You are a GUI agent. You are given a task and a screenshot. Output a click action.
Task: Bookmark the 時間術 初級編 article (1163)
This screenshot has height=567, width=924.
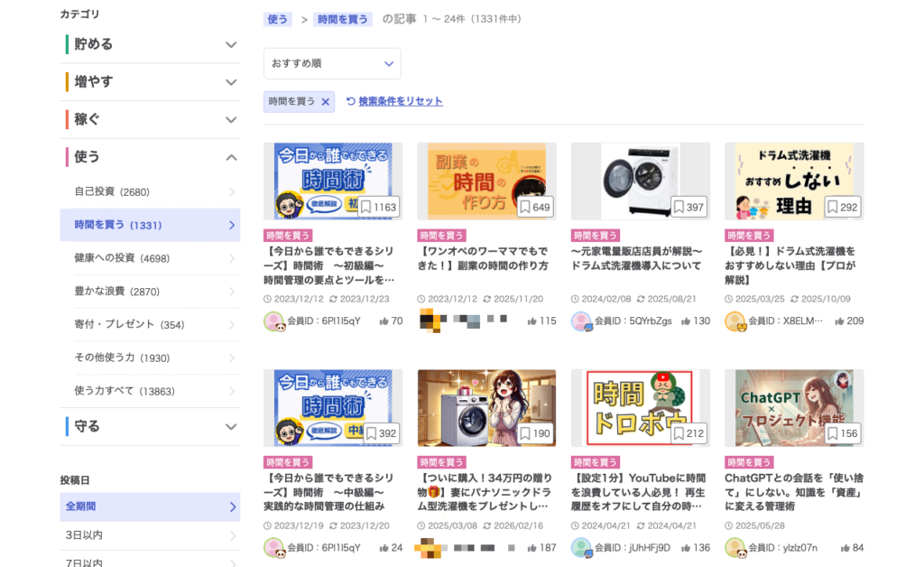pos(366,208)
